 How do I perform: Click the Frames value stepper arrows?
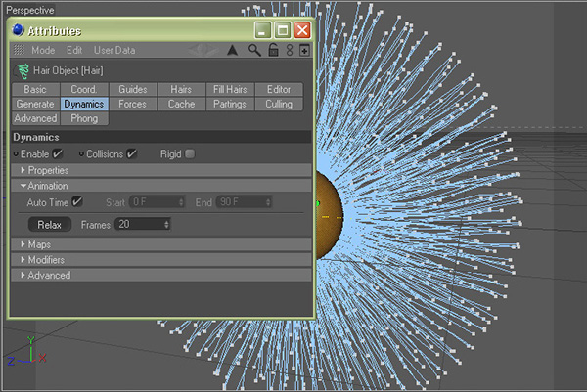point(166,224)
